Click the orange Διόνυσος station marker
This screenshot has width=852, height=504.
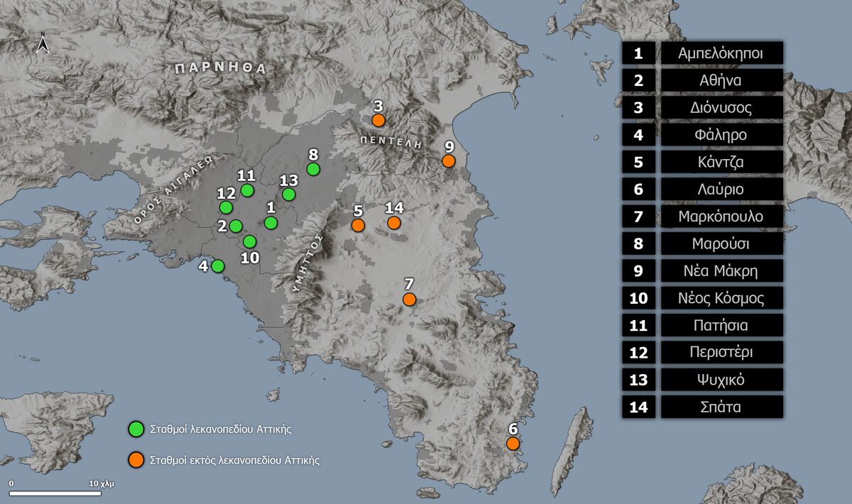378,120
